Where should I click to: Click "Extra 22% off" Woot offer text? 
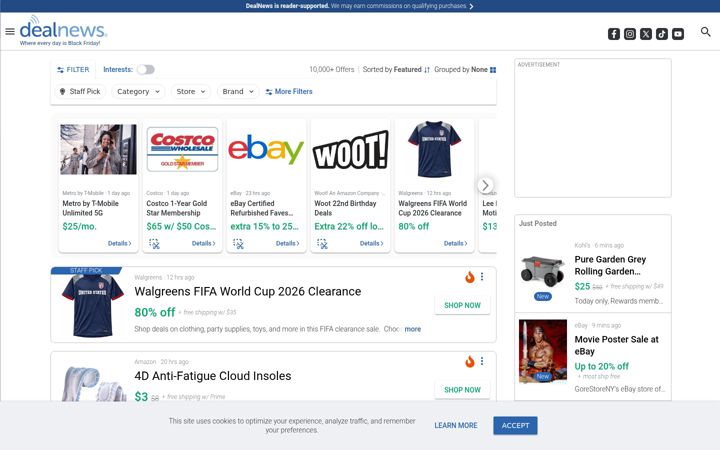point(349,226)
